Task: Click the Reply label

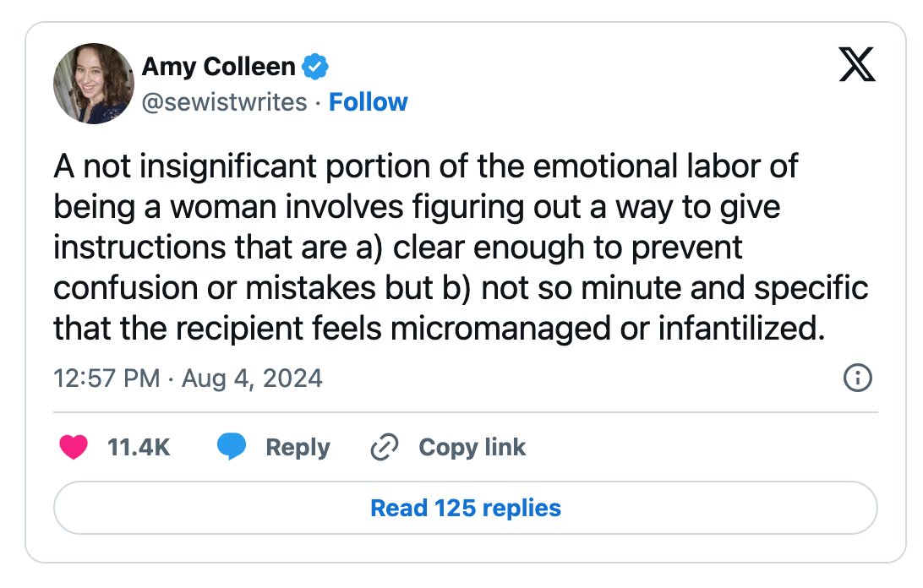Action: [298, 448]
